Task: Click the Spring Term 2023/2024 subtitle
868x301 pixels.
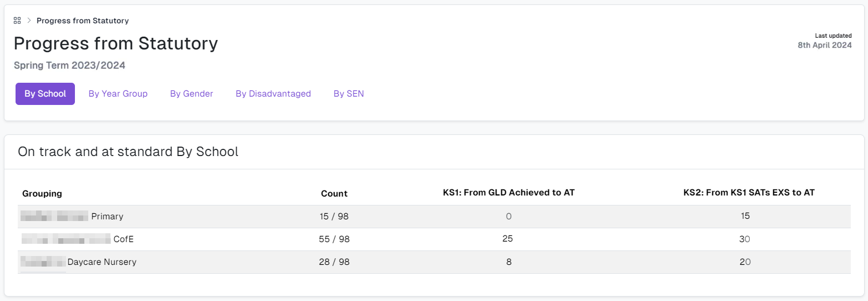Action: [x=69, y=66]
